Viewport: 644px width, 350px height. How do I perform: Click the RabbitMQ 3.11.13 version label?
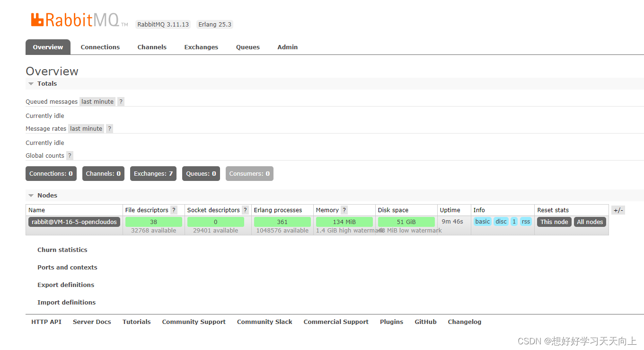click(163, 25)
